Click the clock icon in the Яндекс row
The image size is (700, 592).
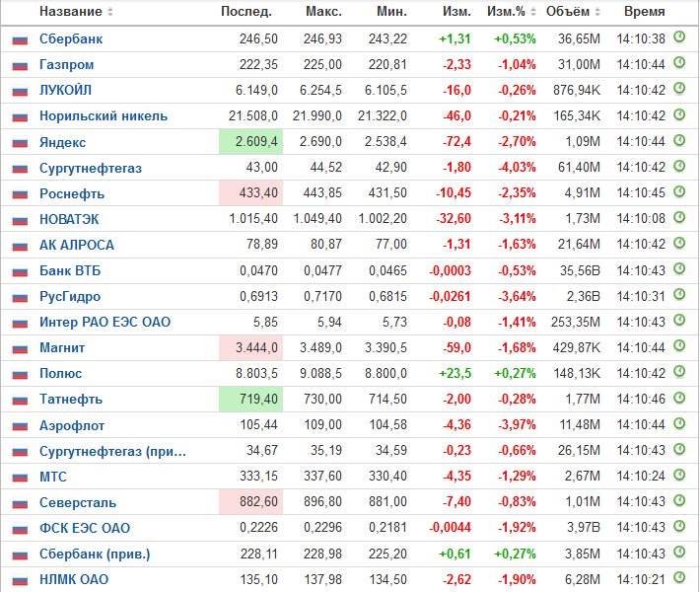point(679,140)
